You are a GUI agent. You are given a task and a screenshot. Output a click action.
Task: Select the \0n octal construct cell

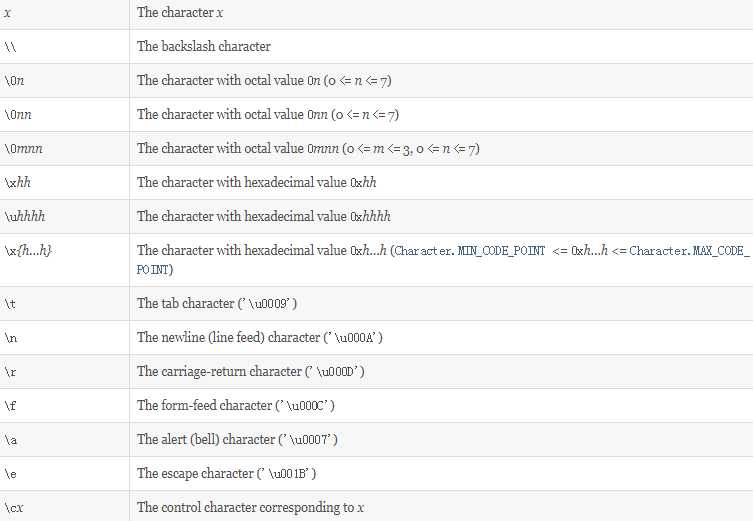13,80
